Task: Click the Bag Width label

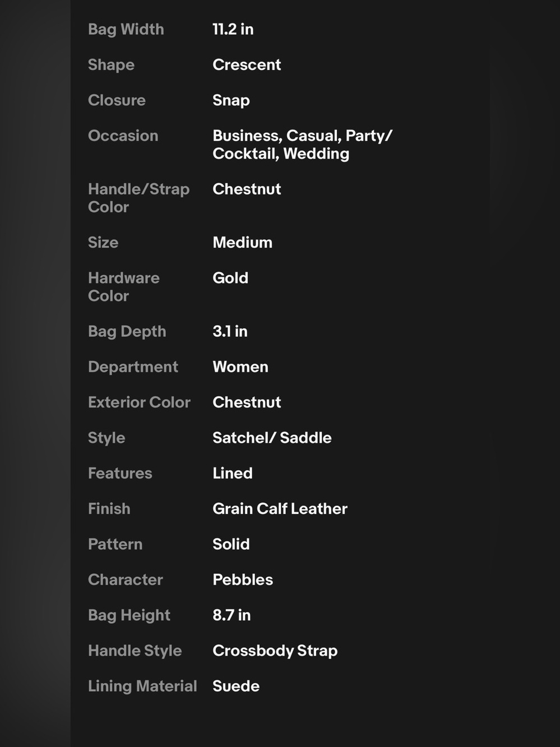Action: click(126, 29)
